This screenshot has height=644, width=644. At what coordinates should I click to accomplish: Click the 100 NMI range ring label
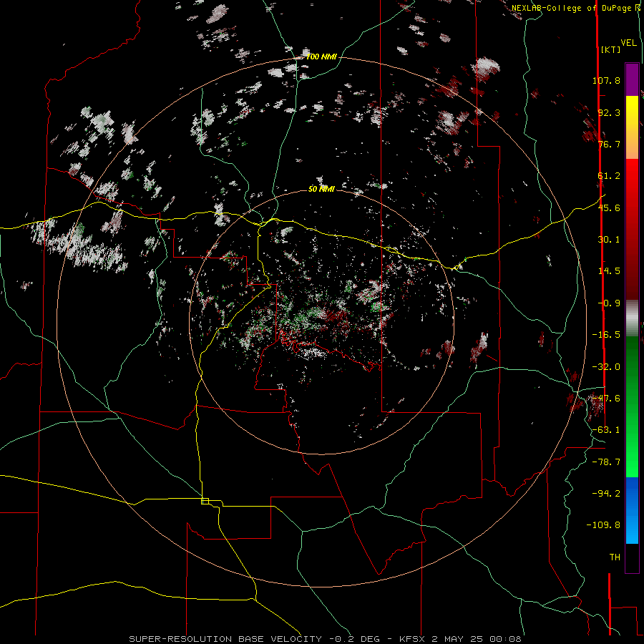tap(321, 57)
